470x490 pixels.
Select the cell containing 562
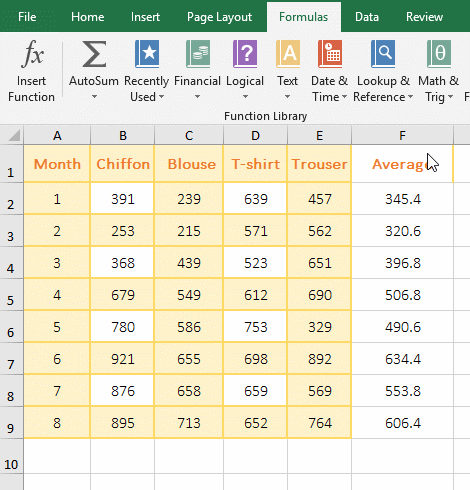click(319, 231)
